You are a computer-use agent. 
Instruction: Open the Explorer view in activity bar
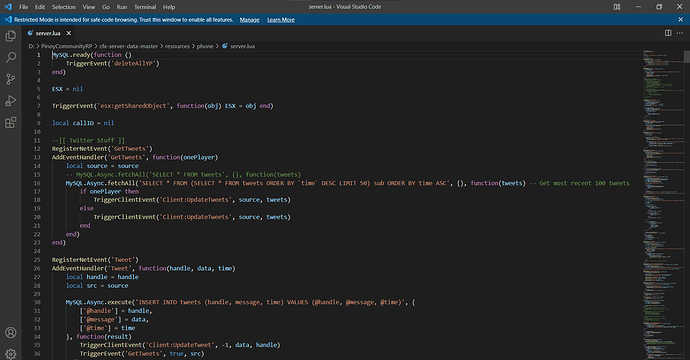click(x=11, y=36)
